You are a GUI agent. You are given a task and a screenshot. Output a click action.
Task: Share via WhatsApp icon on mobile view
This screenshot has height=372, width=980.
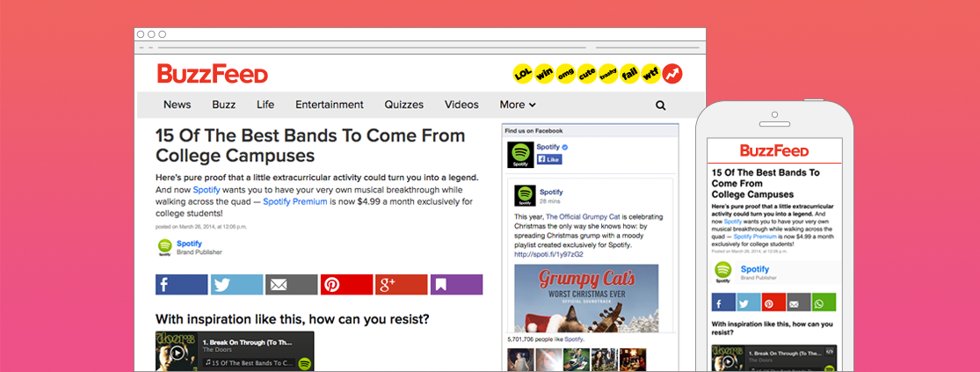(824, 303)
